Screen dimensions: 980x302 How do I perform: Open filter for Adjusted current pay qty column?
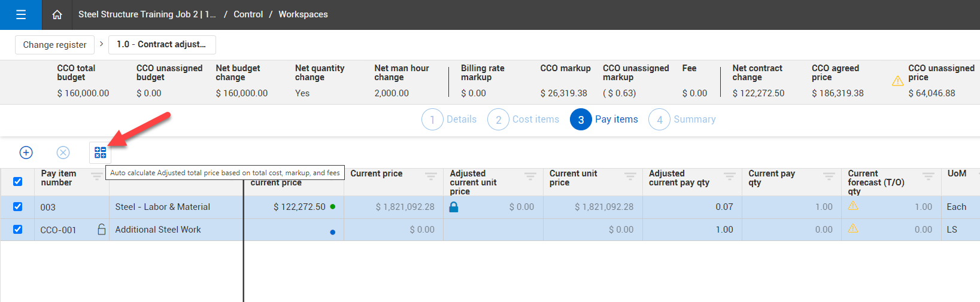[729, 176]
